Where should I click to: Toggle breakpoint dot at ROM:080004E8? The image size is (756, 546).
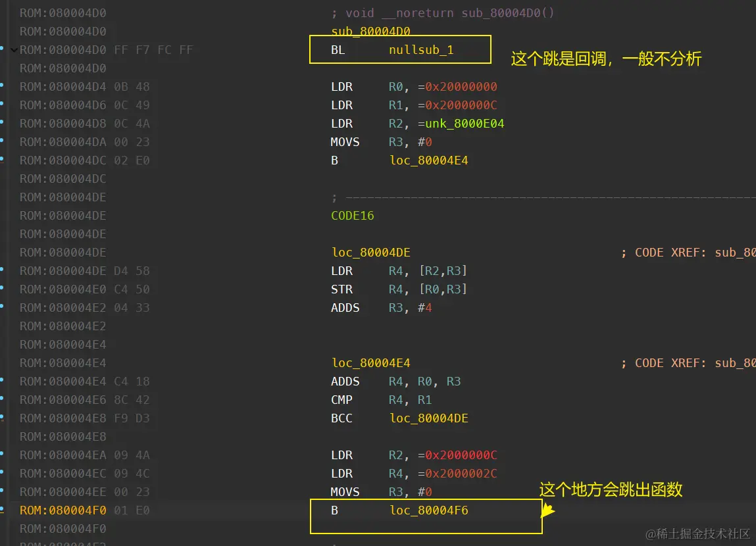pyautogui.click(x=2, y=416)
